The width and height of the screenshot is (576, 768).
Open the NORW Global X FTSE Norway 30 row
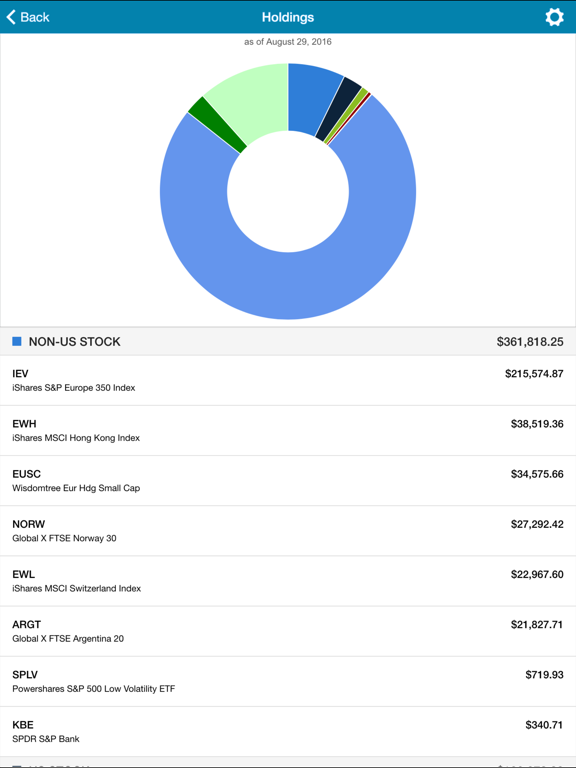(x=288, y=531)
